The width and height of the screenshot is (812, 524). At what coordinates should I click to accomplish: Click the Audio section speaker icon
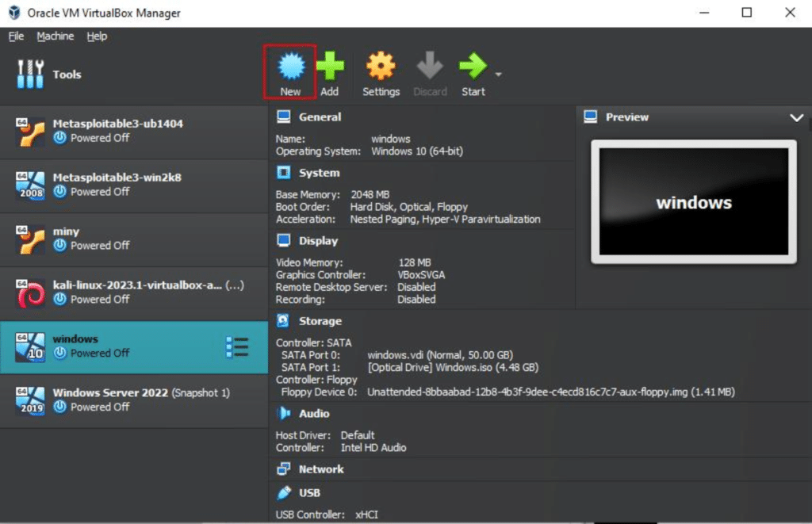click(x=283, y=413)
